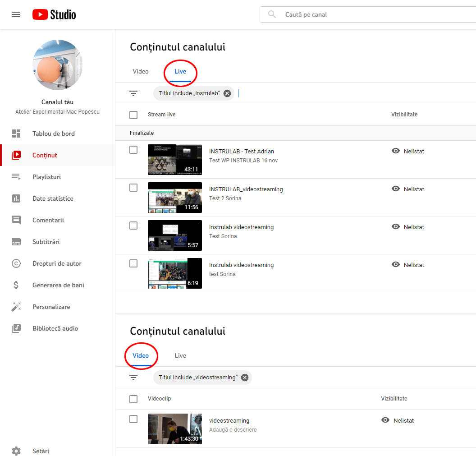Open Tablou de bord dashboard icon
Image resolution: width=476 pixels, height=456 pixels.
pos(16,134)
